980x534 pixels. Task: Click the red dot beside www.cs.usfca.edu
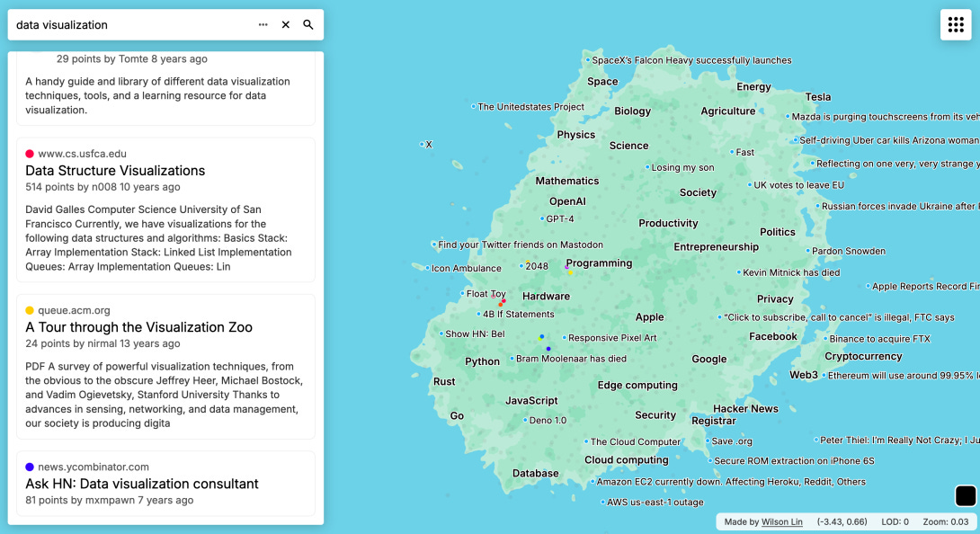tap(30, 154)
